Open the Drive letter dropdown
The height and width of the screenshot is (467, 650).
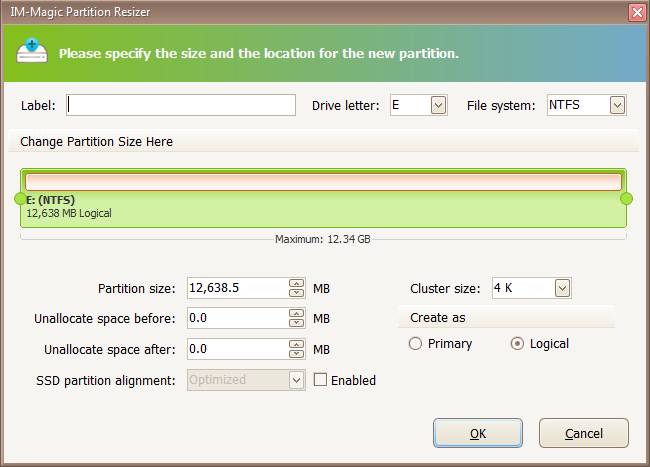[x=438, y=105]
